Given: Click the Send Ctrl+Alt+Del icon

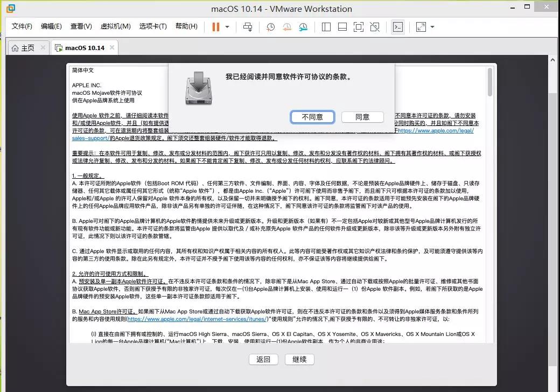Looking at the screenshot, I should (248, 27).
